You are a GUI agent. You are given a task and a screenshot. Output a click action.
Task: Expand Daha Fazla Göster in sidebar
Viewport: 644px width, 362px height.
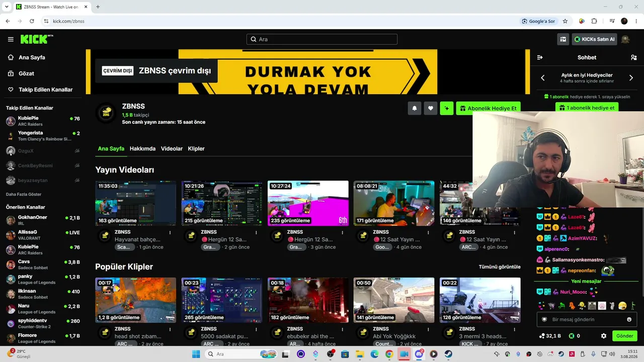click(x=24, y=194)
